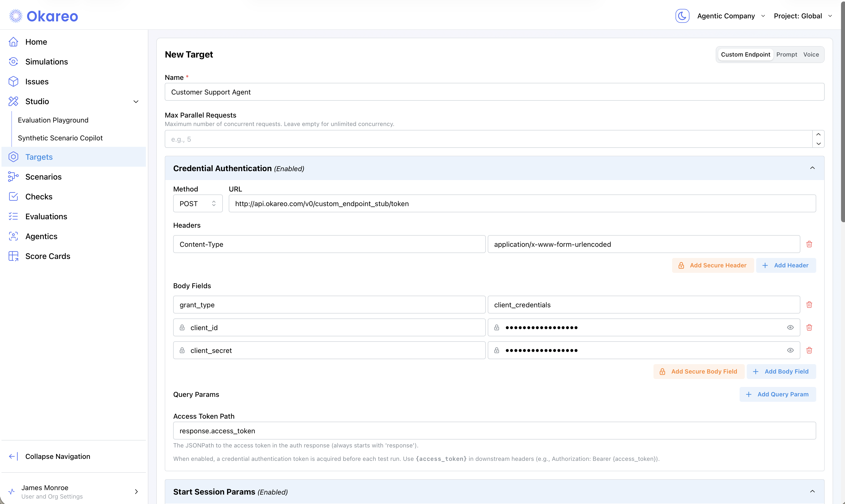Show the client_secret value
Image resolution: width=845 pixels, height=504 pixels.
click(x=790, y=350)
